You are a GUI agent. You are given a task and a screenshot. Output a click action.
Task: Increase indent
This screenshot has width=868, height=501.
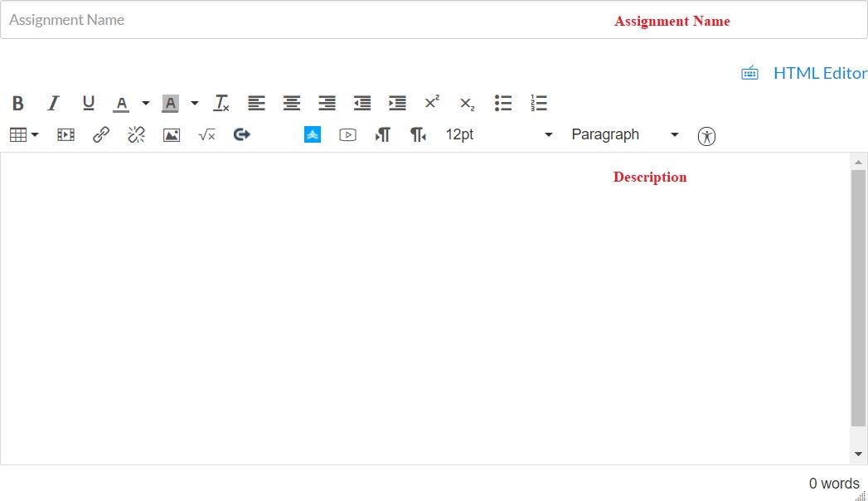point(397,103)
